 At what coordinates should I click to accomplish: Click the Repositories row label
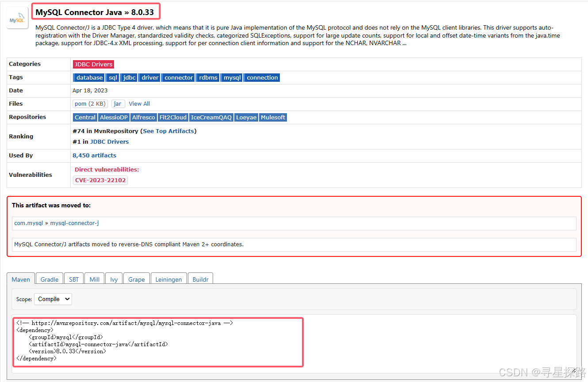click(27, 117)
